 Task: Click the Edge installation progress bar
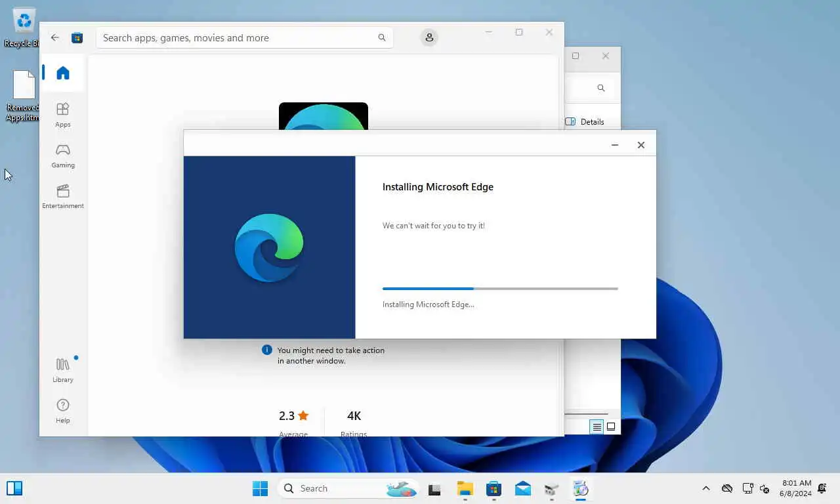click(500, 289)
